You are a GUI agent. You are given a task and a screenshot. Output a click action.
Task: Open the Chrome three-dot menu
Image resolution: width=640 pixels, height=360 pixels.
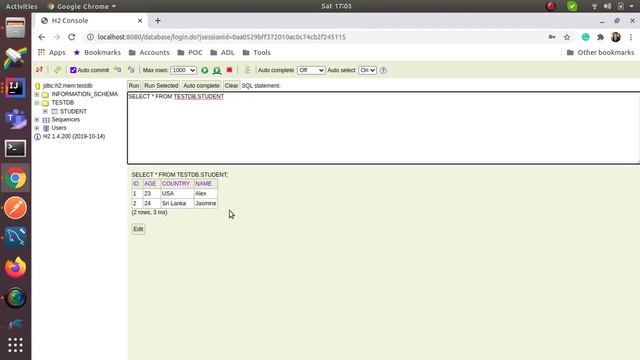pos(631,37)
